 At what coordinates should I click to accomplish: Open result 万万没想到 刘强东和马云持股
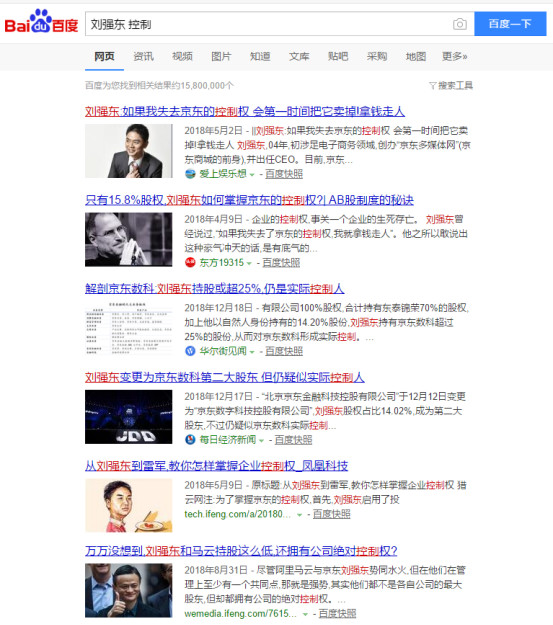pos(241,551)
